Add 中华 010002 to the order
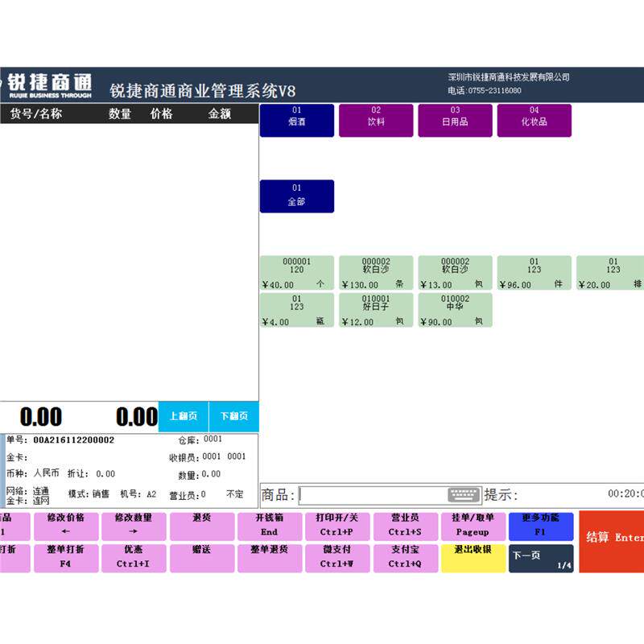 (455, 310)
